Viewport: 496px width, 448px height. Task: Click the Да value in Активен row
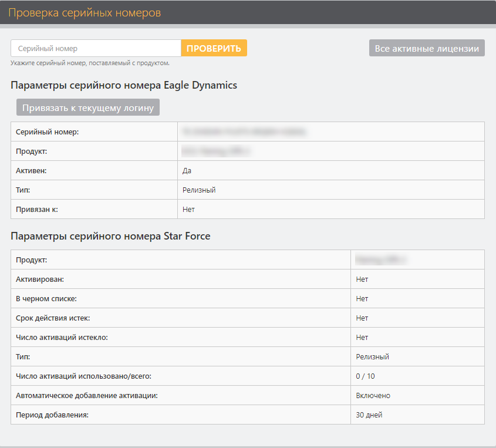coord(187,171)
